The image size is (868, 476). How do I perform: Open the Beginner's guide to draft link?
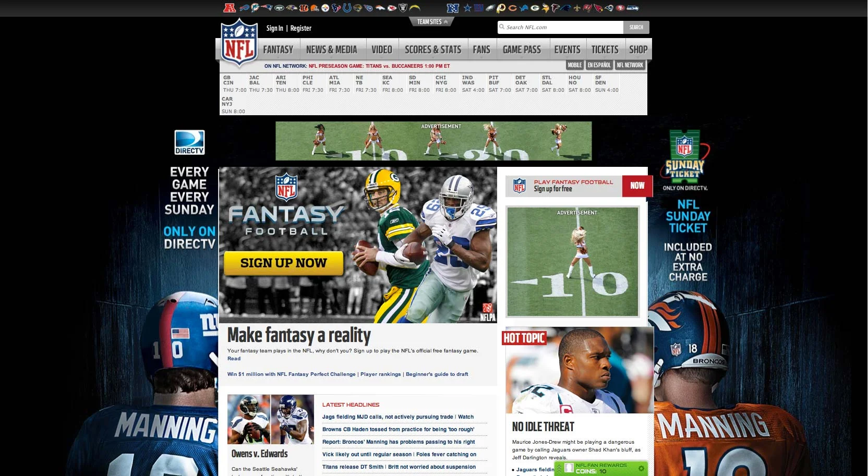point(437,374)
